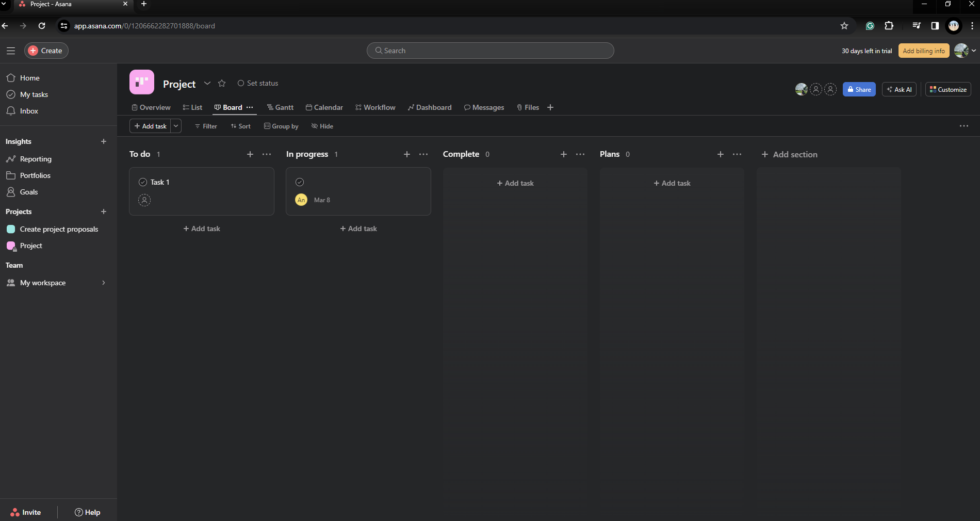Click the Mar 8 due date
Screen dimensions: 980x521
point(322,200)
